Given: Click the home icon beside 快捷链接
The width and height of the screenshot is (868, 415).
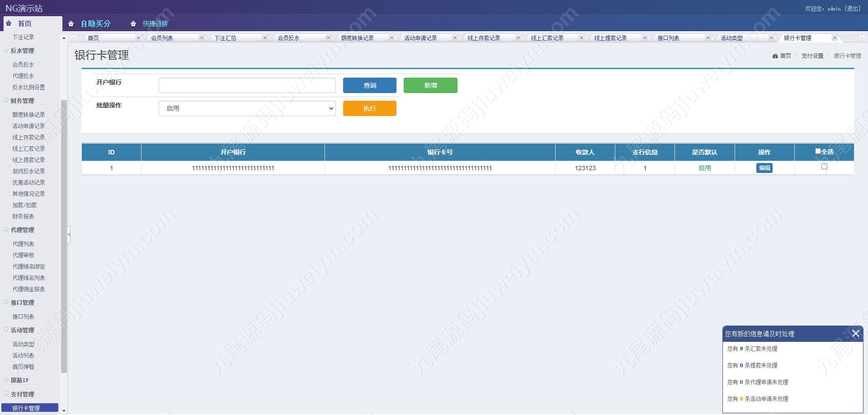Looking at the screenshot, I should pyautogui.click(x=133, y=24).
